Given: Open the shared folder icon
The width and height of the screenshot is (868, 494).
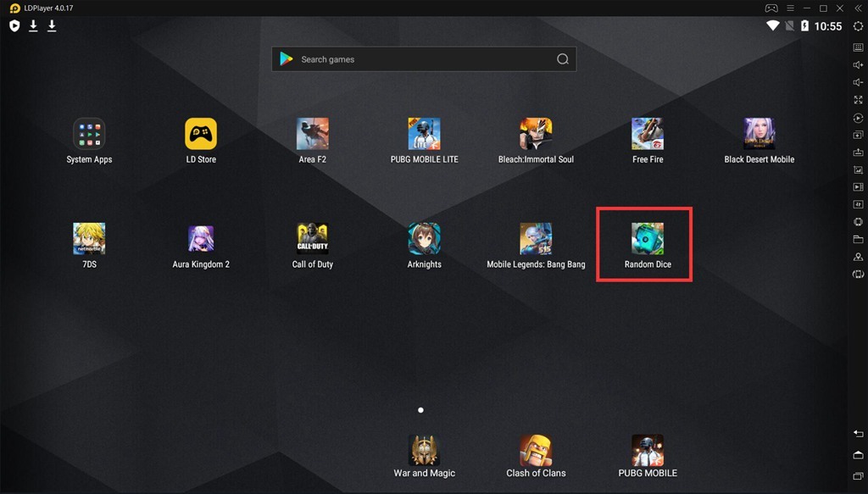Looking at the screenshot, I should [x=858, y=239].
